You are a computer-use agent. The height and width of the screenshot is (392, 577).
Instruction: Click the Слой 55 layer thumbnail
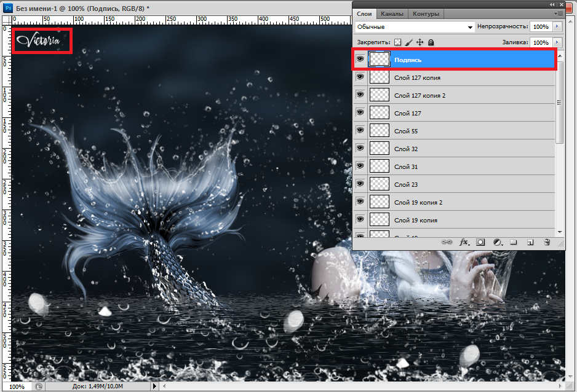coord(380,130)
